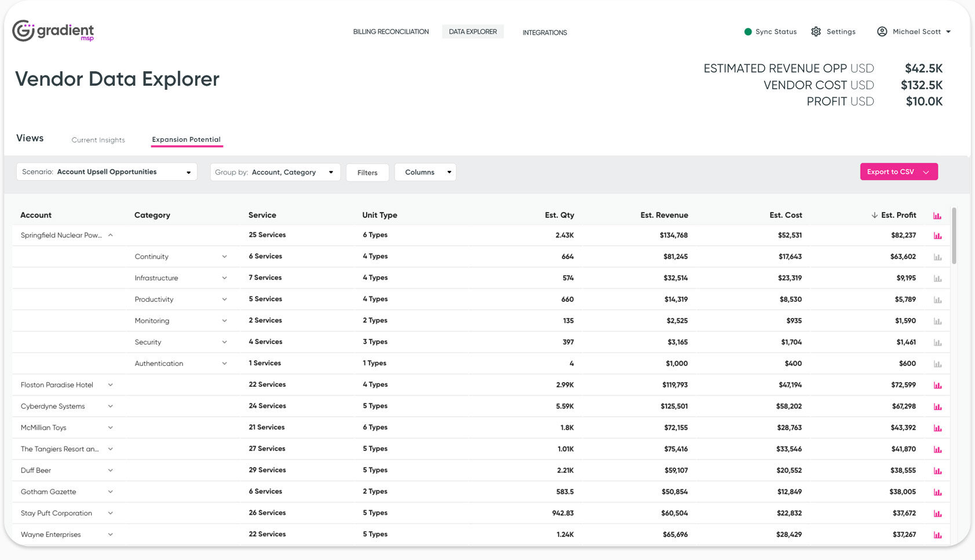Screen dimensions: 975x560
Task: Switch to the Current Insights view
Action: (98, 140)
